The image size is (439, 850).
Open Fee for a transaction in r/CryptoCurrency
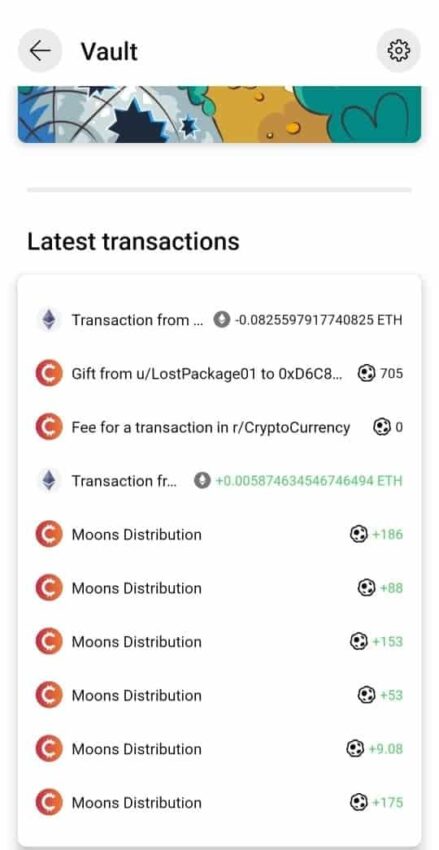coord(220,427)
